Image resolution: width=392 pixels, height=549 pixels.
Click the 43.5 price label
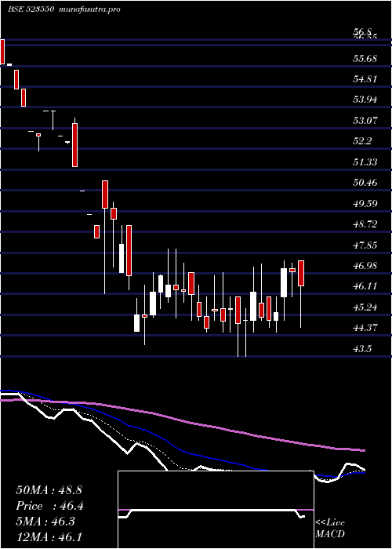click(362, 349)
